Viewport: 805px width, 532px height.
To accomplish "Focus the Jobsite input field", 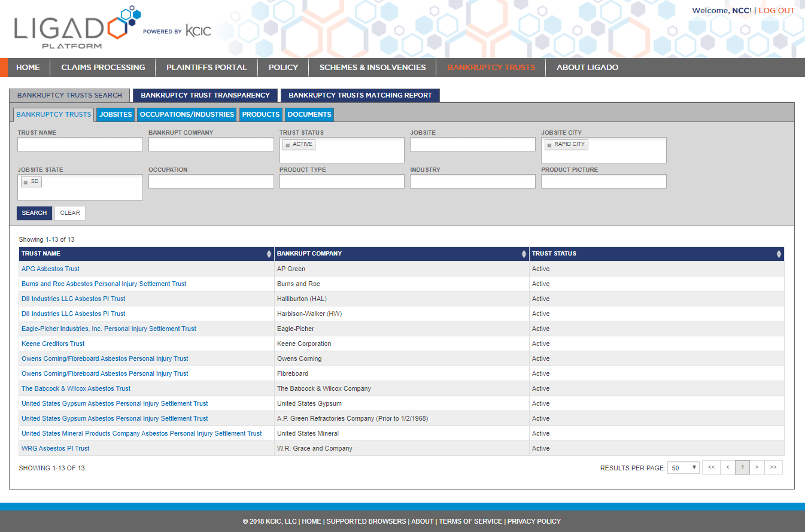I will point(473,144).
